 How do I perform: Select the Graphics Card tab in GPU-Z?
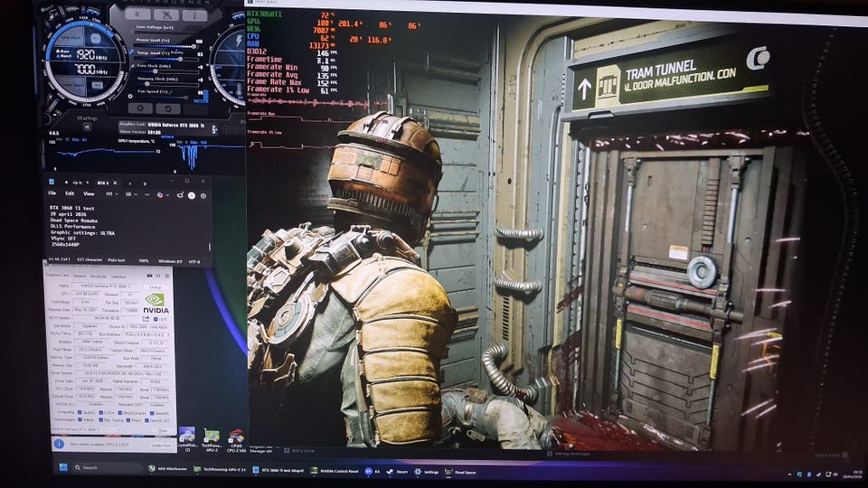click(57, 275)
